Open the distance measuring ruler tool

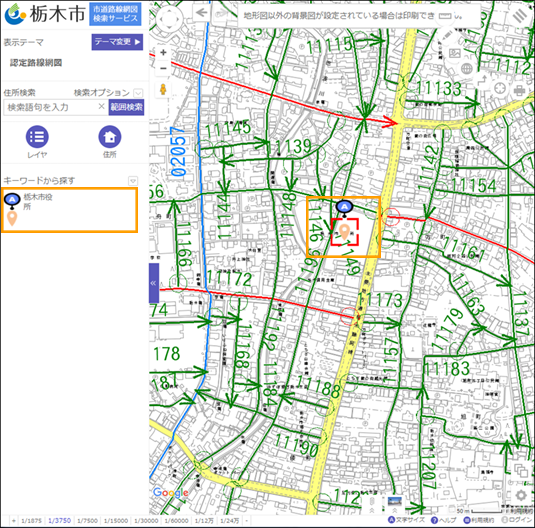point(445,16)
